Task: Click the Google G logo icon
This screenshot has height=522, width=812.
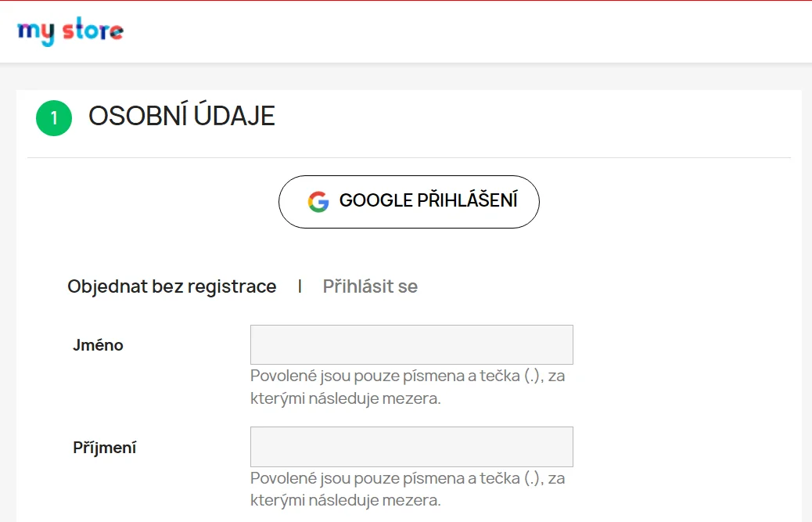Action: click(318, 202)
